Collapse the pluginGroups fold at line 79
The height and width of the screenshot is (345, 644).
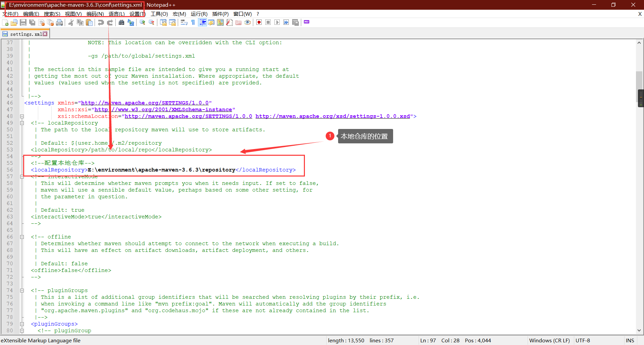pos(22,324)
